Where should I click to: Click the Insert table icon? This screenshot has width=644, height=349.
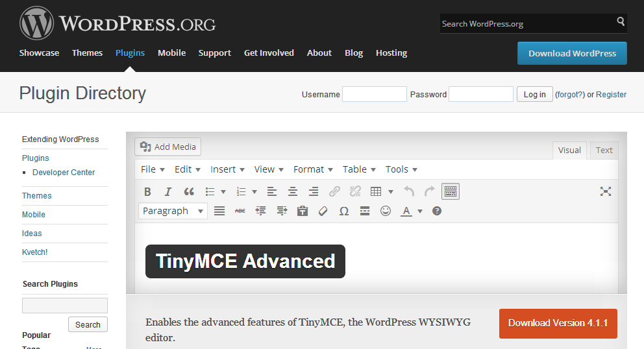click(x=376, y=192)
